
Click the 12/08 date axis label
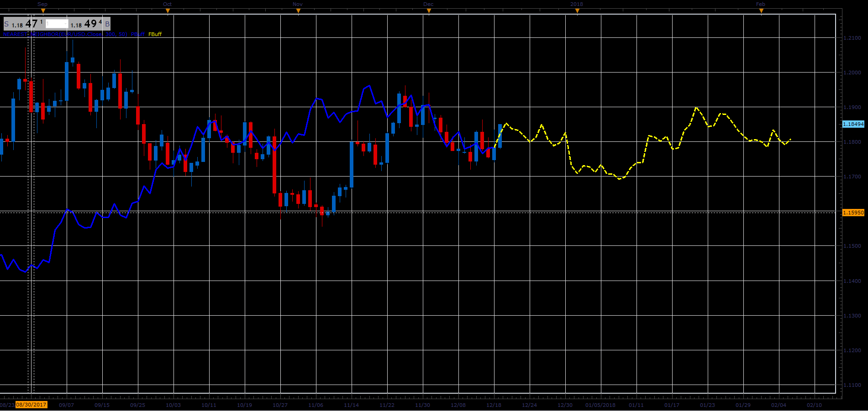(458, 405)
